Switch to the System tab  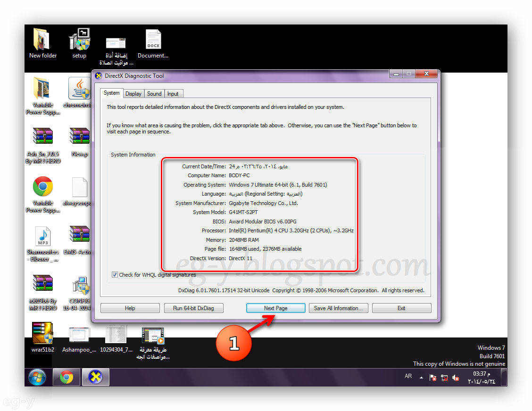click(x=111, y=93)
